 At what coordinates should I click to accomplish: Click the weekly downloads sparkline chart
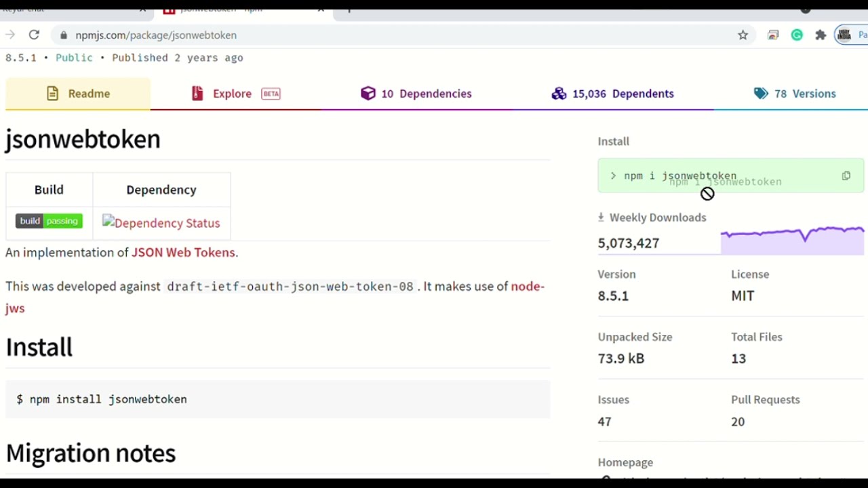pyautogui.click(x=792, y=240)
